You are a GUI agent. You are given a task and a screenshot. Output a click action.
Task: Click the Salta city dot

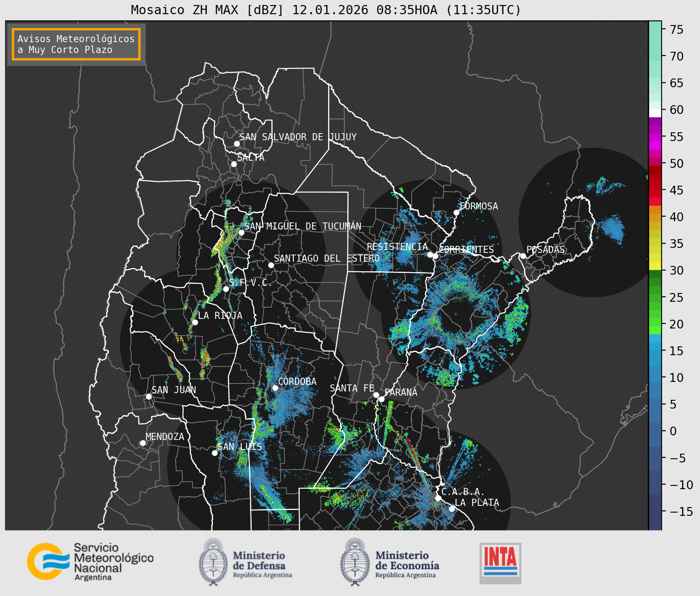[234, 164]
